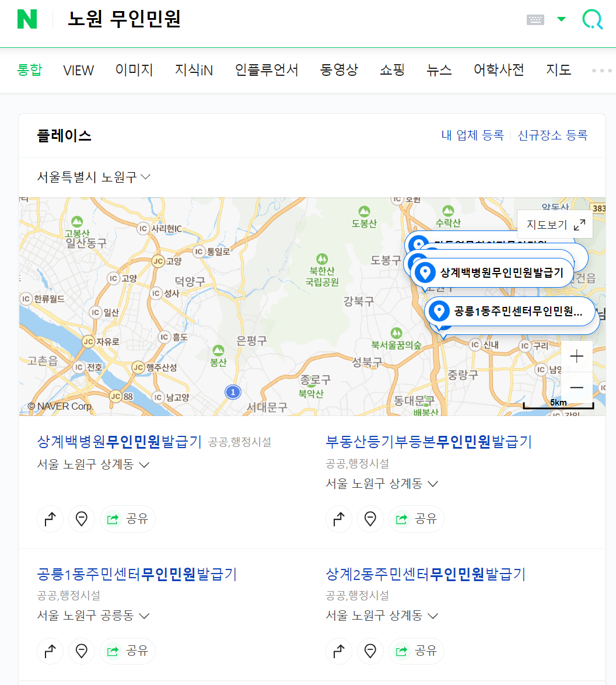Switch to the VIEW tab
616x685 pixels.
pyautogui.click(x=78, y=71)
